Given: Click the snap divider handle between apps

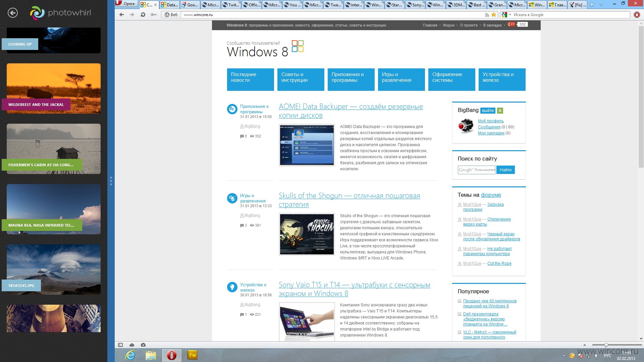Looking at the screenshot, I should pos(111,181).
